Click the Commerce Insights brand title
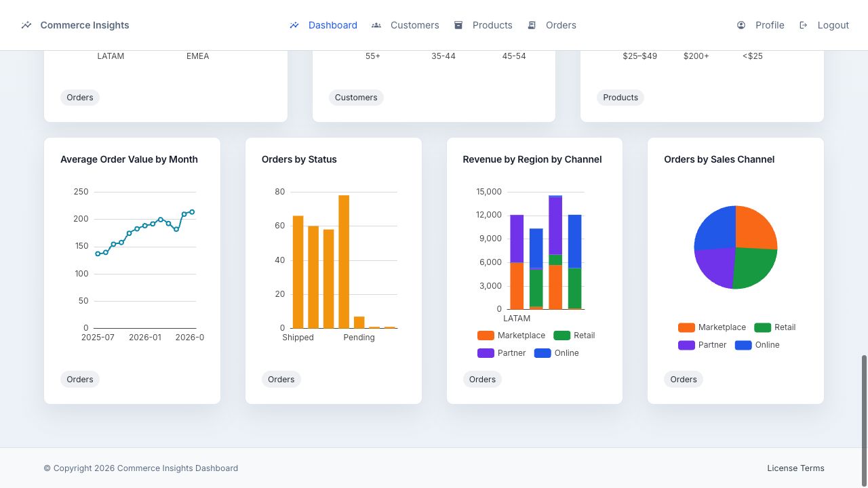Screen dimensions: 868x488 pos(85,25)
